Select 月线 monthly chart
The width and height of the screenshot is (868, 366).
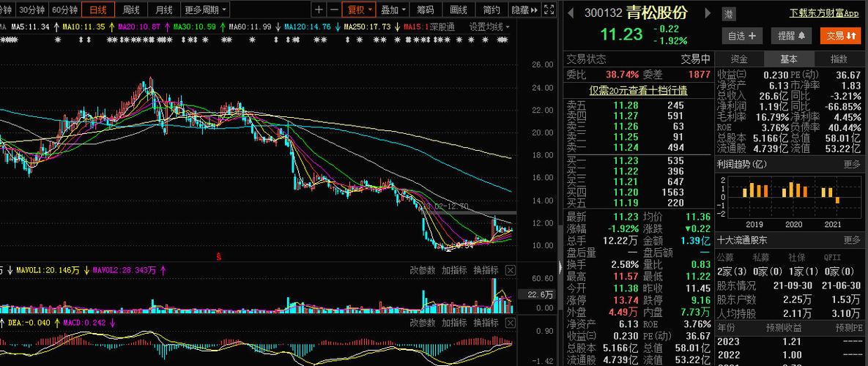tap(164, 10)
